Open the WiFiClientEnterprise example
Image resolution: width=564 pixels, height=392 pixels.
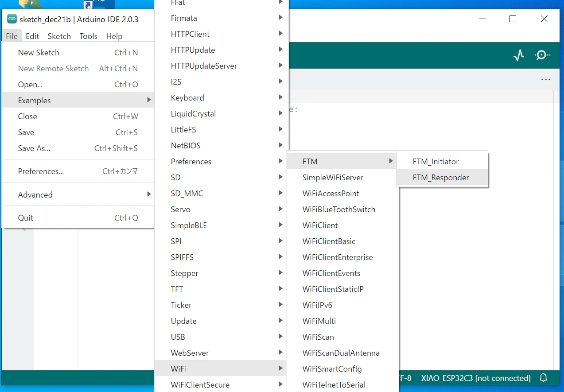click(342, 257)
